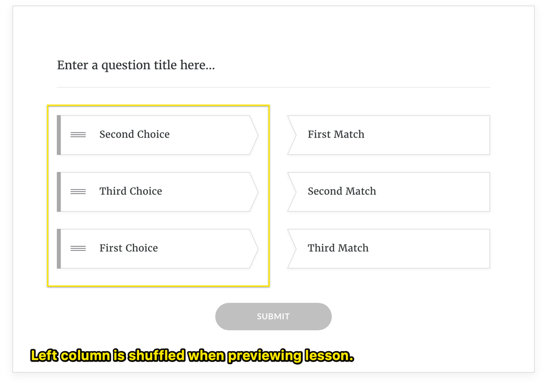545x392 pixels.
Task: Click the drag handle on Third Choice
Action: tap(78, 191)
